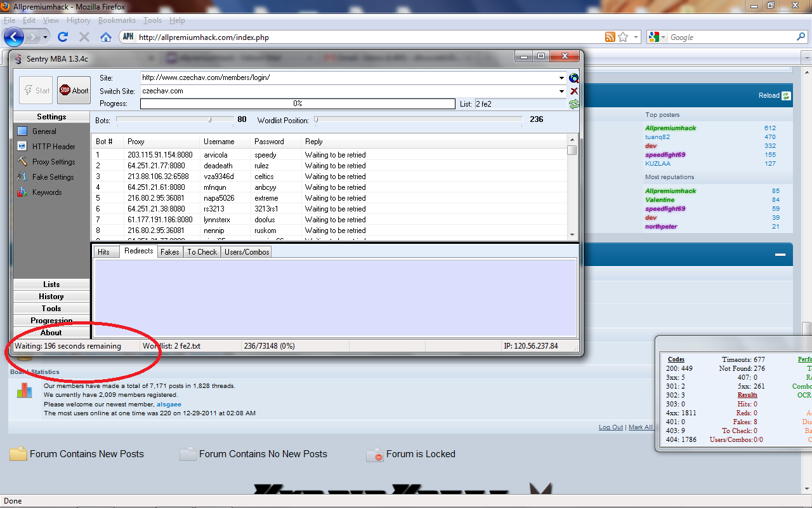Open the Firefox Help menu
The image size is (812, 508).
tap(177, 20)
